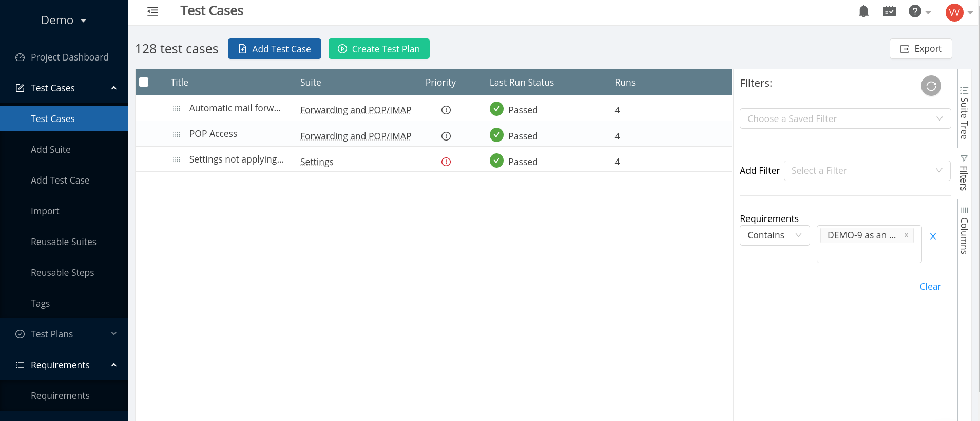Click drag handle icon of Settings not applying row
The width and height of the screenshot is (980, 421).
pos(176,159)
